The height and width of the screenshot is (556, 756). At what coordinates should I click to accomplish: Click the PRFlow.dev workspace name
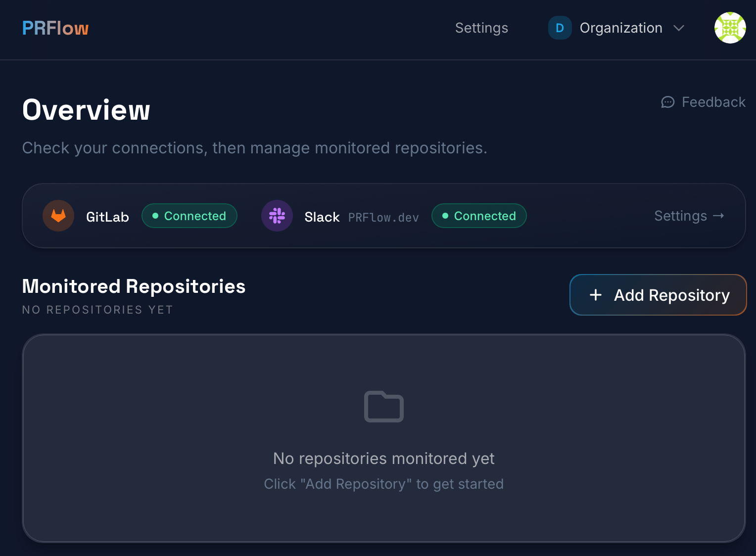pyautogui.click(x=383, y=218)
